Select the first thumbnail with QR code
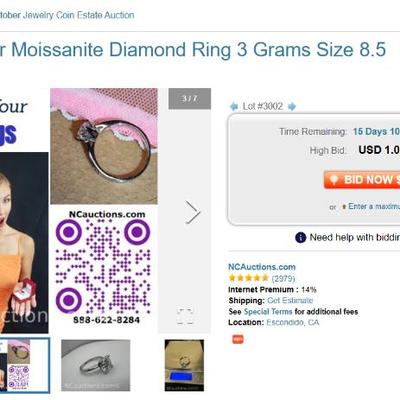400x400 pixels. tap(24, 365)
